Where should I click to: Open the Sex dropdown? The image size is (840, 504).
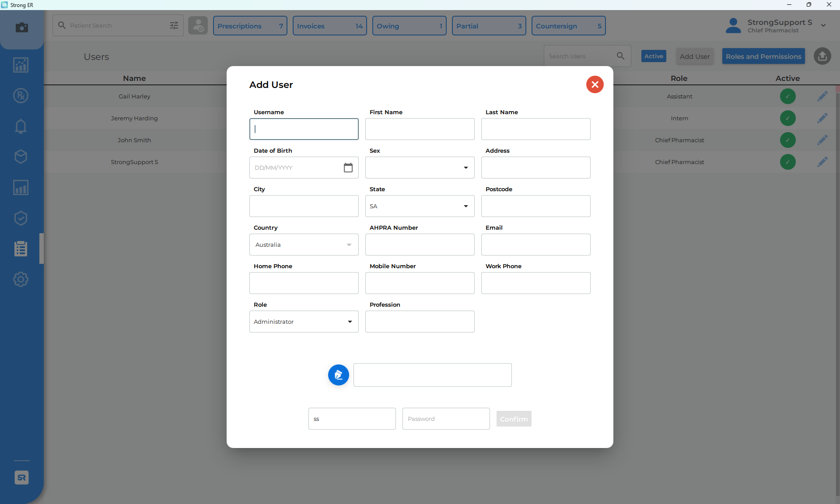click(x=466, y=168)
